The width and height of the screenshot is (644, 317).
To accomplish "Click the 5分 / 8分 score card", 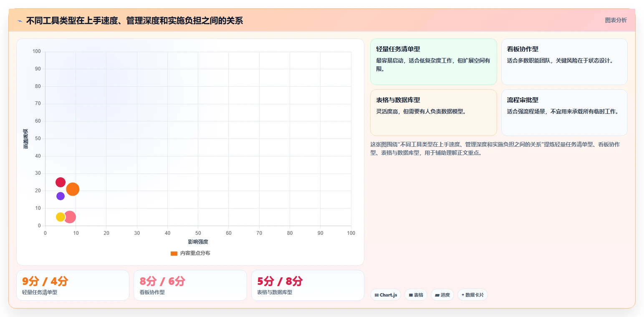I will point(308,285).
